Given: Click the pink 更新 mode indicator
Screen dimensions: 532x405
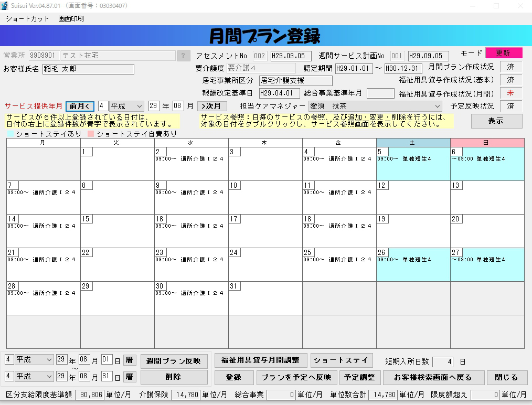Looking at the screenshot, I should (x=504, y=53).
